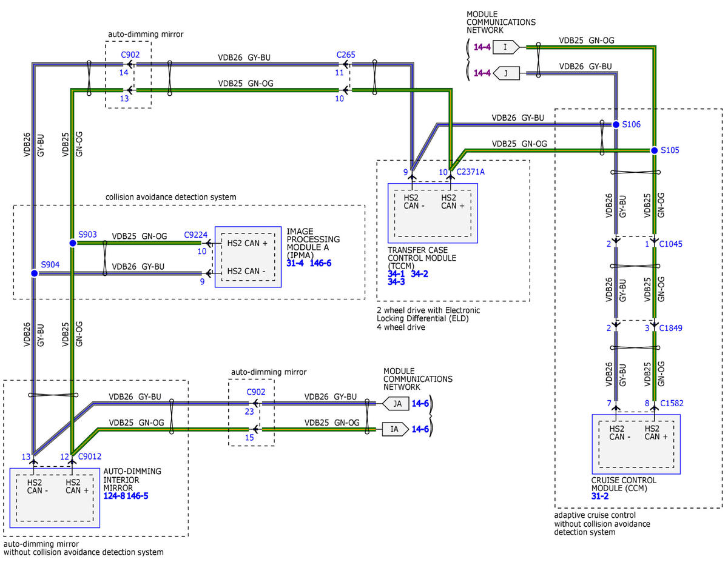Screen dimensions: 728x562
Task: Select the CRUISE CONTROL MODULE (CCM) title
Action: (x=624, y=483)
